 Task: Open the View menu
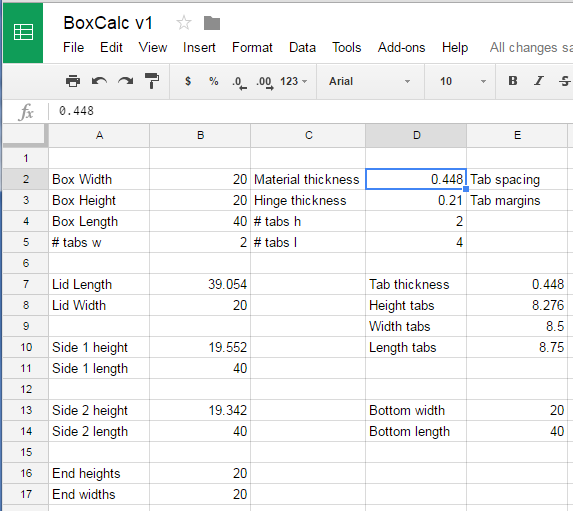153,48
